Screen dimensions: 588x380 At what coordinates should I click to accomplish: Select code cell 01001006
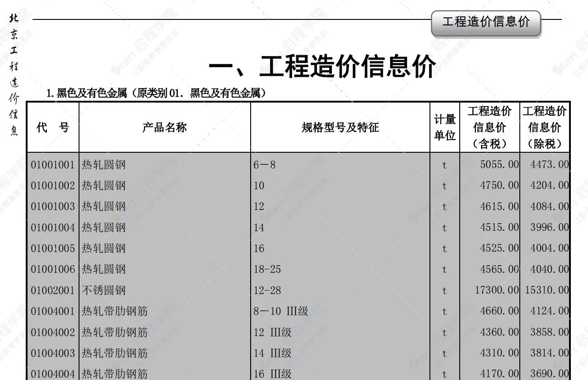point(53,269)
